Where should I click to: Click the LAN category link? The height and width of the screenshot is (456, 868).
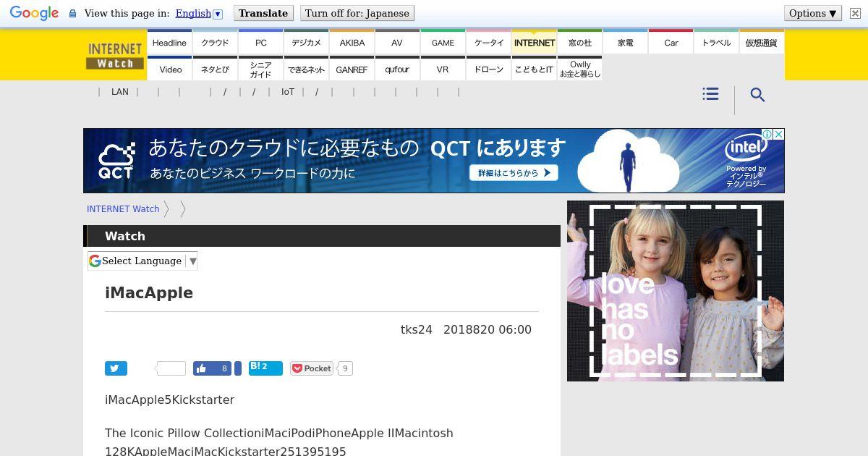[120, 92]
